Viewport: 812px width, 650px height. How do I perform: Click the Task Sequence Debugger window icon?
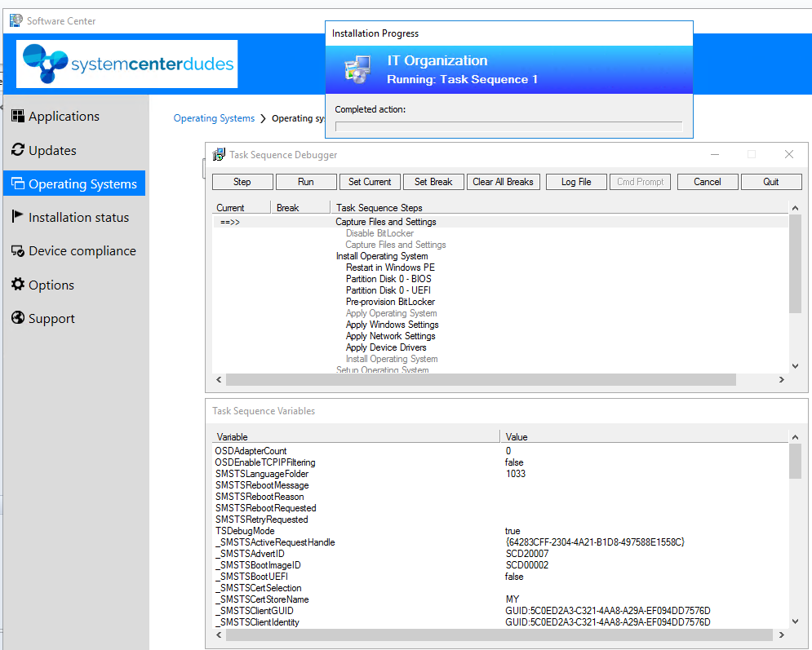[219, 154]
